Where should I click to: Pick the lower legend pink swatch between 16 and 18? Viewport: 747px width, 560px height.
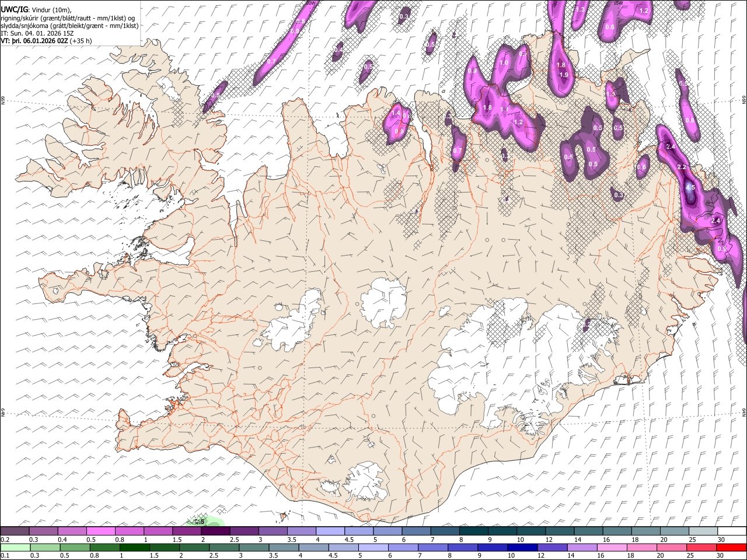[x=612, y=547]
